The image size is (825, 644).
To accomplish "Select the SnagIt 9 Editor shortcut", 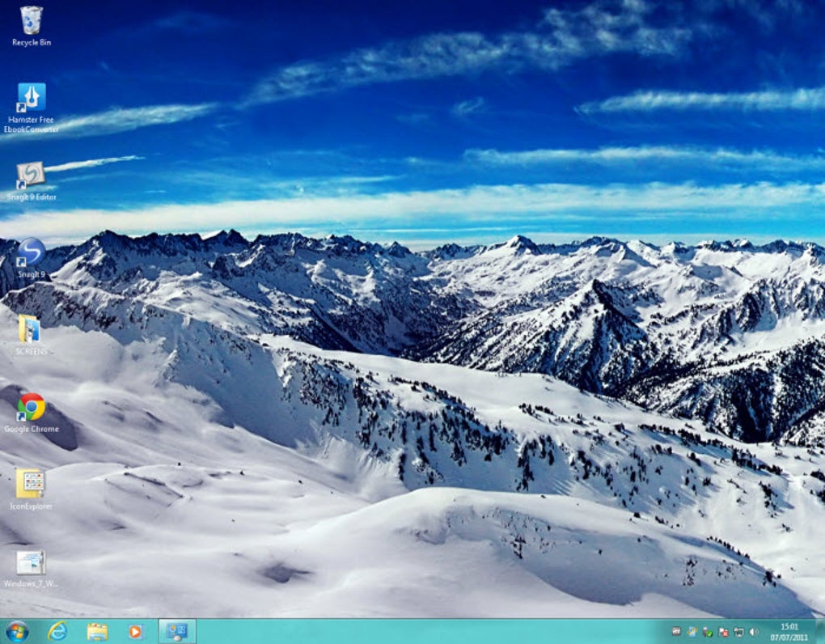I will 31,181.
